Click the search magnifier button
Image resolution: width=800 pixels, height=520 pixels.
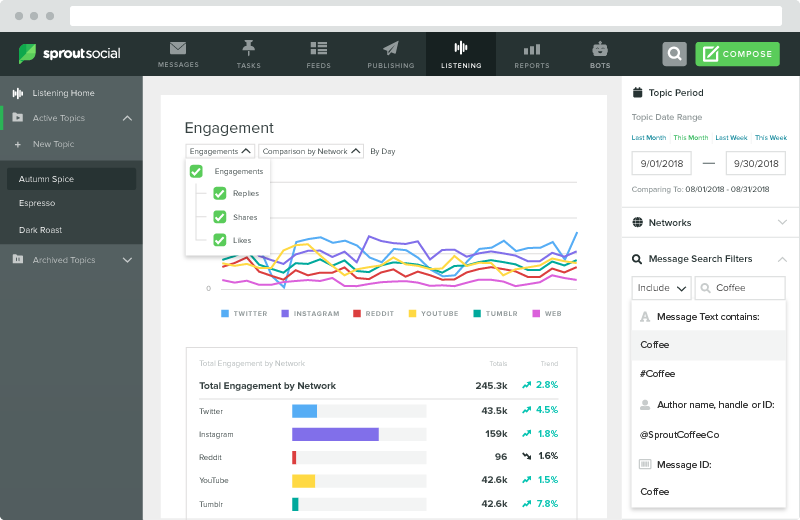click(x=675, y=54)
